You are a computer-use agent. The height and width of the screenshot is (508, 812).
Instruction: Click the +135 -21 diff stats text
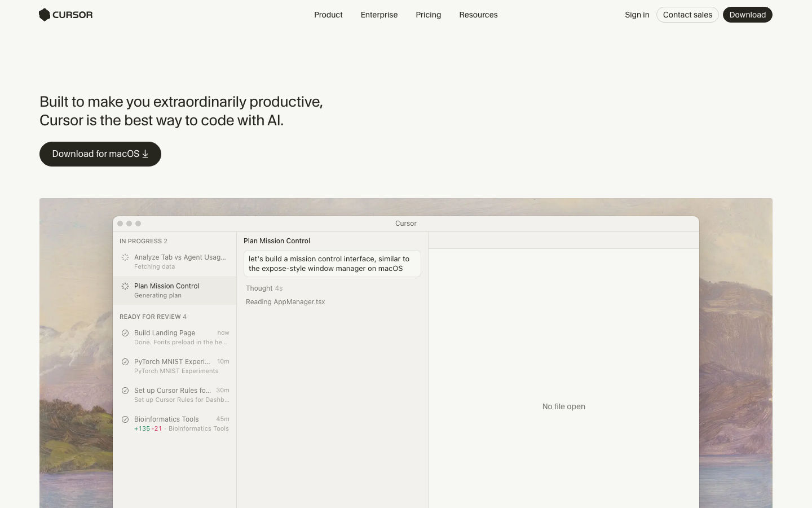coord(148,429)
